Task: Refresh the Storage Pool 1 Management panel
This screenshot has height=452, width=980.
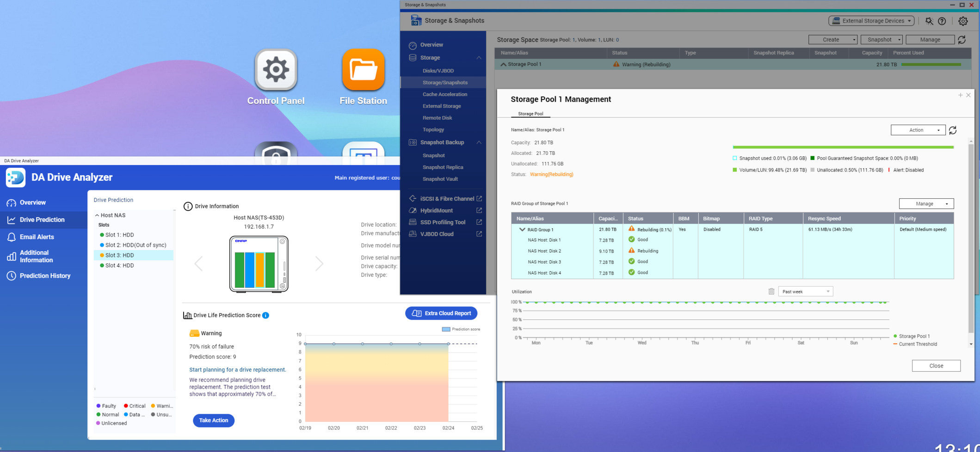Action: tap(953, 130)
